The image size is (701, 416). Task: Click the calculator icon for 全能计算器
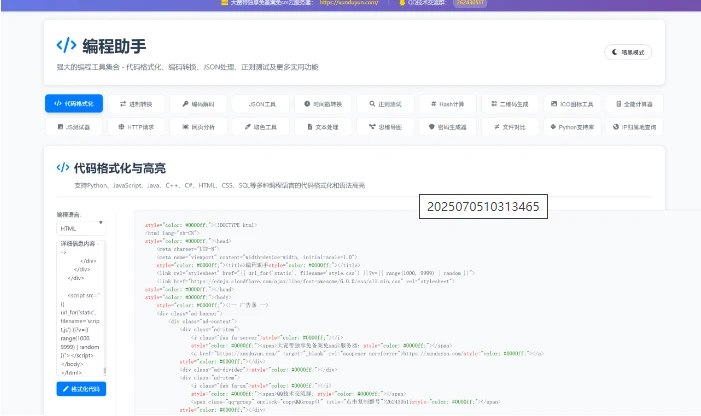coord(619,104)
